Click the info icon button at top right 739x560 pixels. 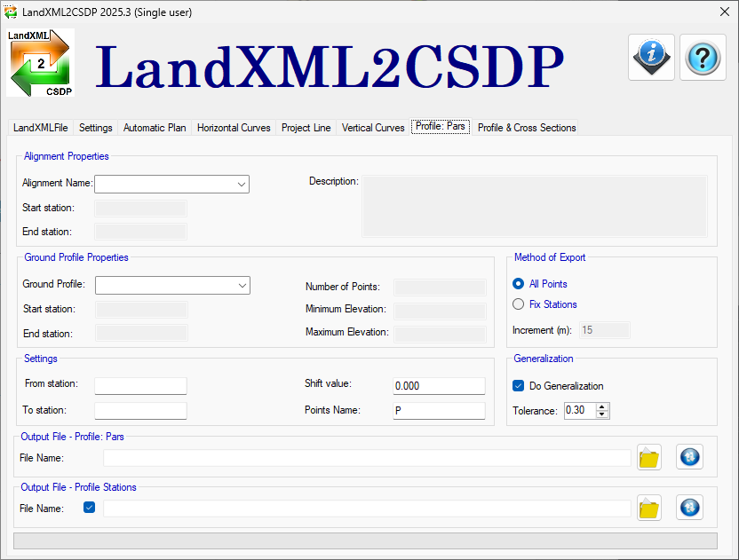pos(651,57)
